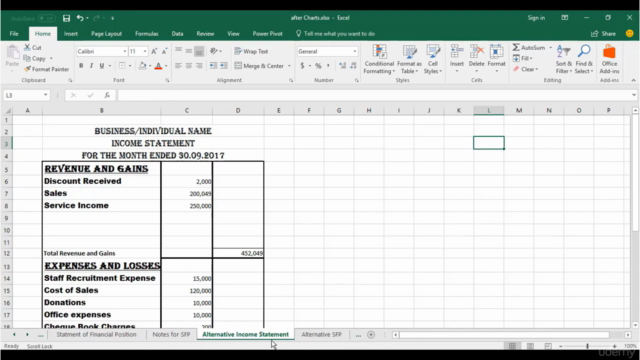
Task: Click Increase Indent icon
Action: tap(224, 66)
